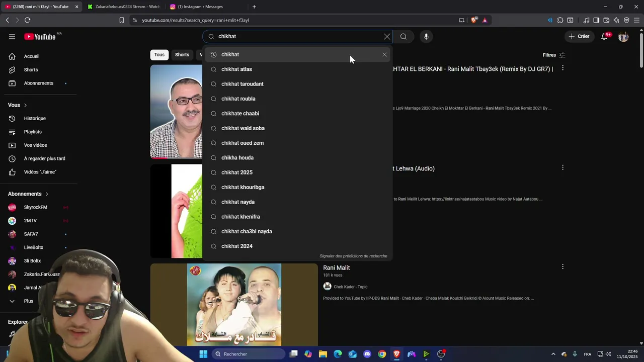This screenshot has width=644, height=362.
Task: Go to YouTube home via logo
Action: (40, 36)
